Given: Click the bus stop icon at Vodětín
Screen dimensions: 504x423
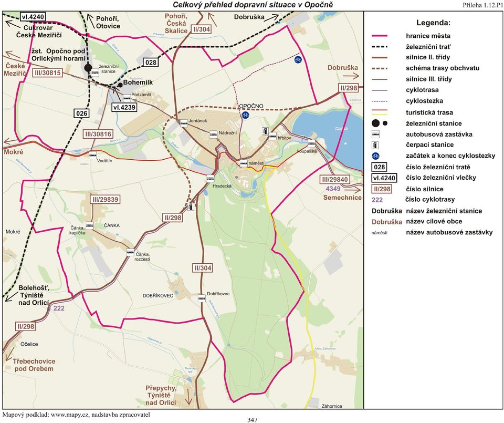Looking at the screenshot, I should [x=92, y=155].
